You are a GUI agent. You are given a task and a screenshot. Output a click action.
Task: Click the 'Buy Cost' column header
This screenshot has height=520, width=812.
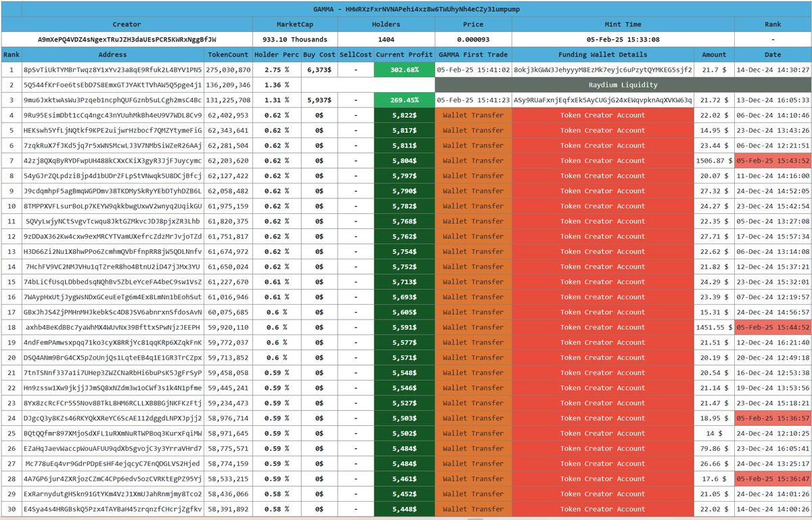[x=319, y=55]
